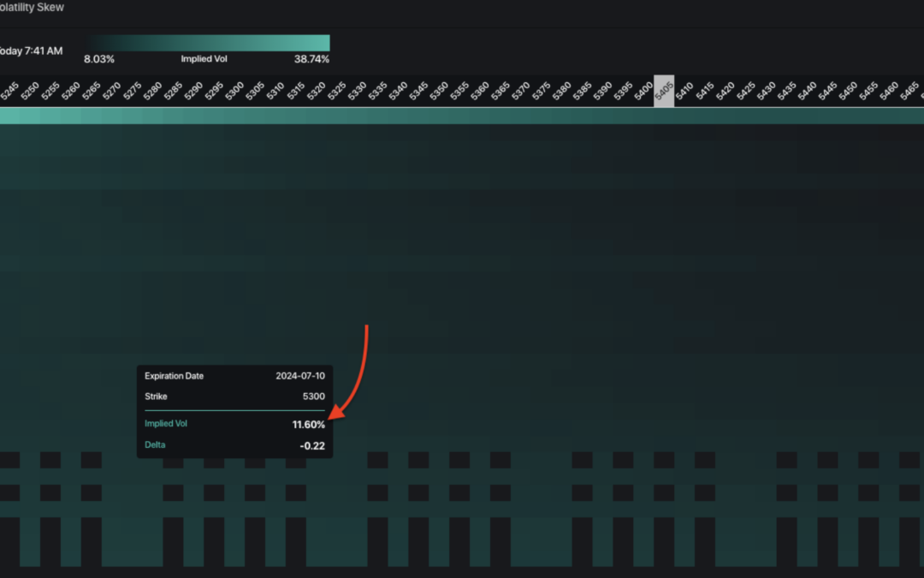Select the 5310 strike label on the axis
The width and height of the screenshot is (924, 578).
[275, 91]
